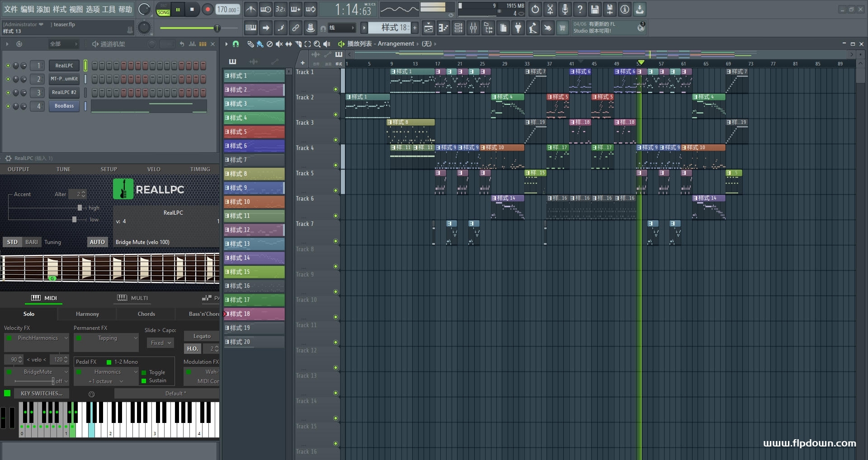This screenshot has height=460, width=868.
Task: Click the microphone recording icon
Action: (x=565, y=9)
